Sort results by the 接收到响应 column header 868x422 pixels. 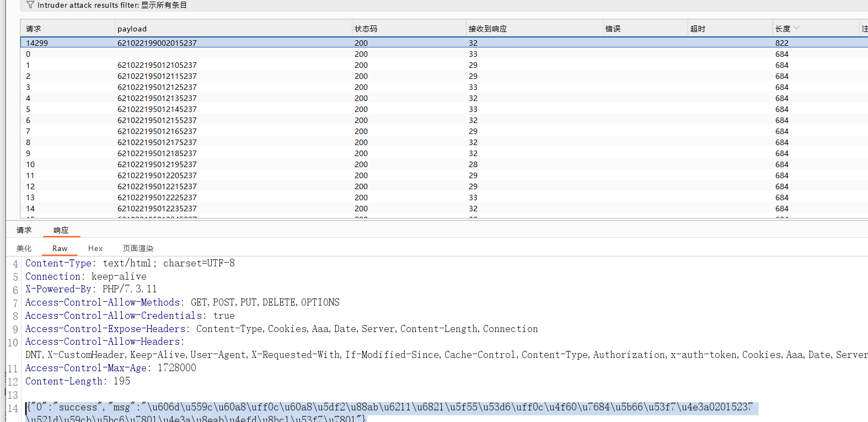click(x=487, y=29)
